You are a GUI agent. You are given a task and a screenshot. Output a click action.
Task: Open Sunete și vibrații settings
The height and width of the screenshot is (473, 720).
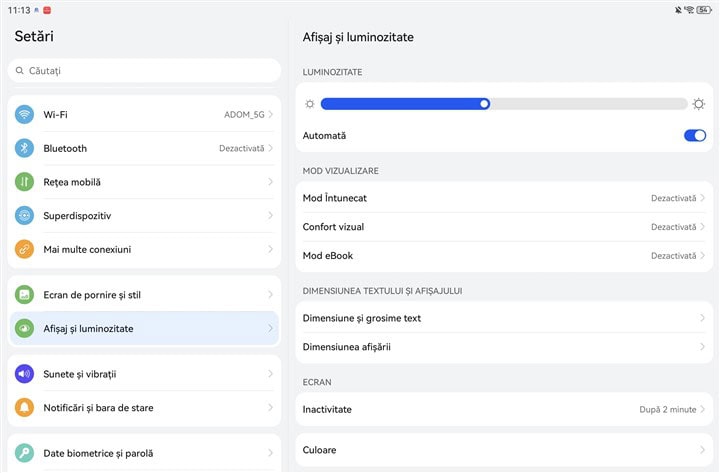(144, 374)
